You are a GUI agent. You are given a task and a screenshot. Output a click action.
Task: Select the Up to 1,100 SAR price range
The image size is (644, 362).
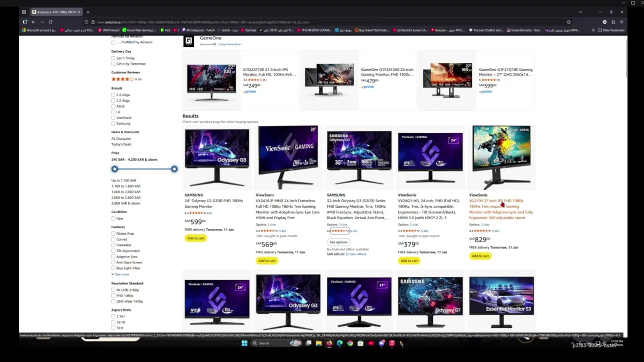(124, 180)
